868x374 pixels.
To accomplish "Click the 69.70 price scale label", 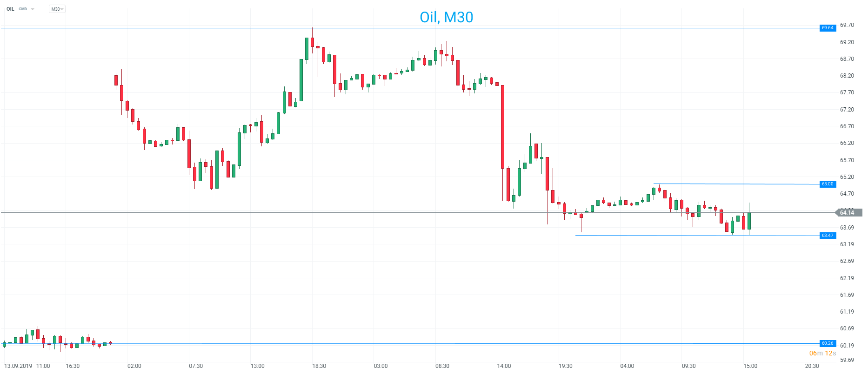I will pyautogui.click(x=847, y=25).
